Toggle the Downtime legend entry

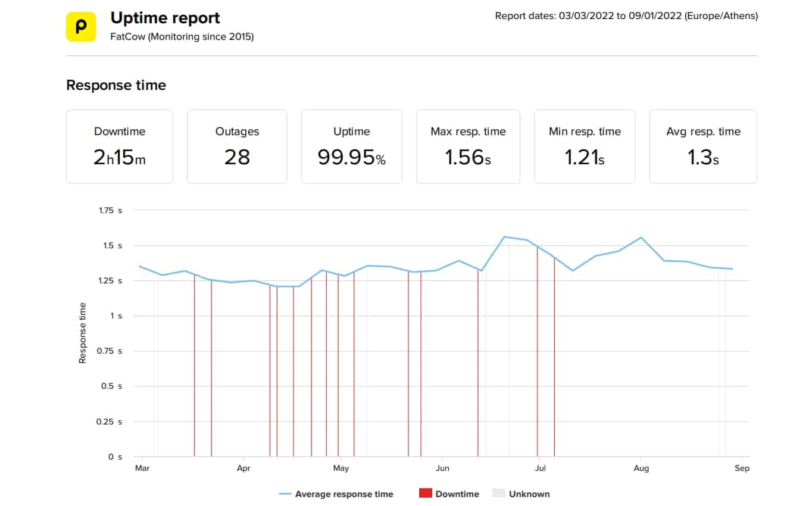coord(449,494)
